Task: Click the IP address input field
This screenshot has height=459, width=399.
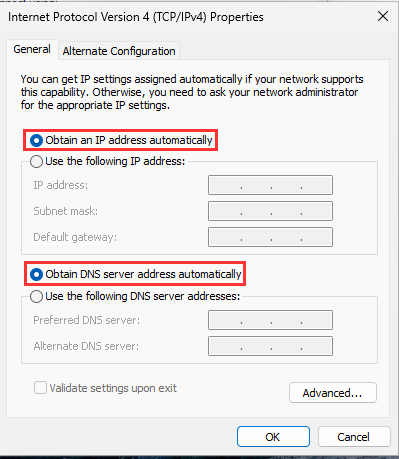Action: point(270,185)
